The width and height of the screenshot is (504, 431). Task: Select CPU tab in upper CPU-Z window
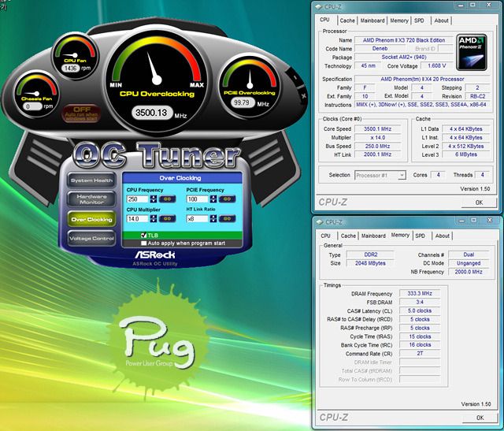point(324,20)
